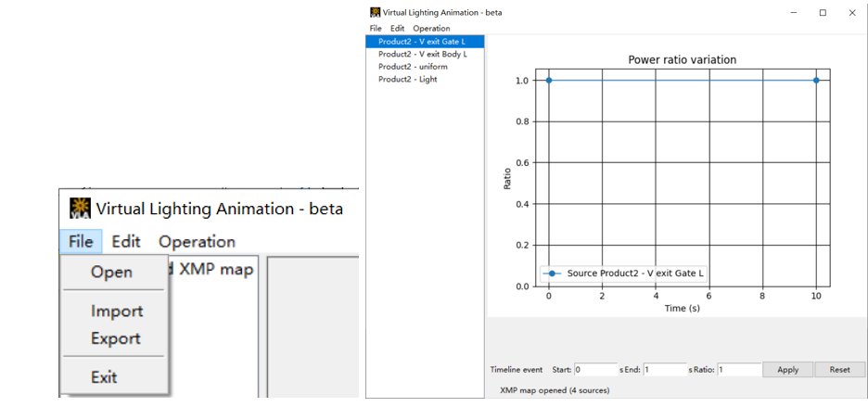Open the small File menu in right window
Screen dimensions: 868x407
click(376, 28)
